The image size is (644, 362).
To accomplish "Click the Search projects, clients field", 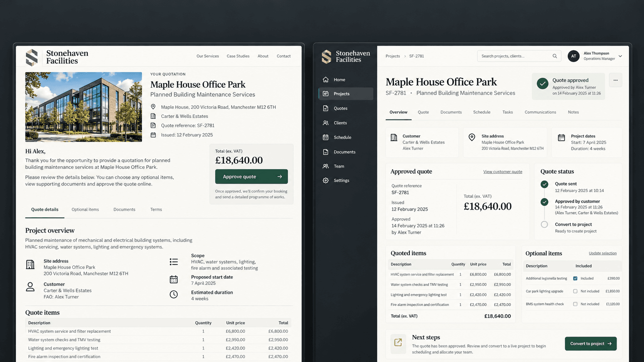I will pyautogui.click(x=519, y=56).
